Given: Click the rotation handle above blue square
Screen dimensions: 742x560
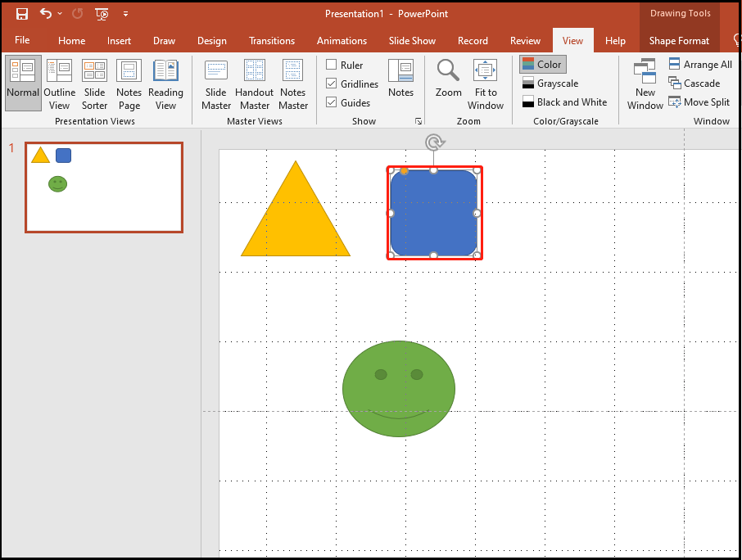Looking at the screenshot, I should (434, 142).
